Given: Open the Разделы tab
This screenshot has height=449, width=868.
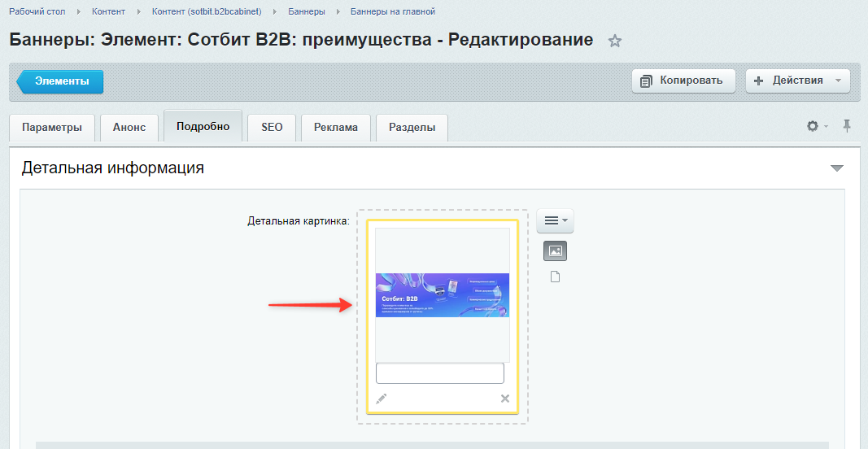Looking at the screenshot, I should click(412, 128).
